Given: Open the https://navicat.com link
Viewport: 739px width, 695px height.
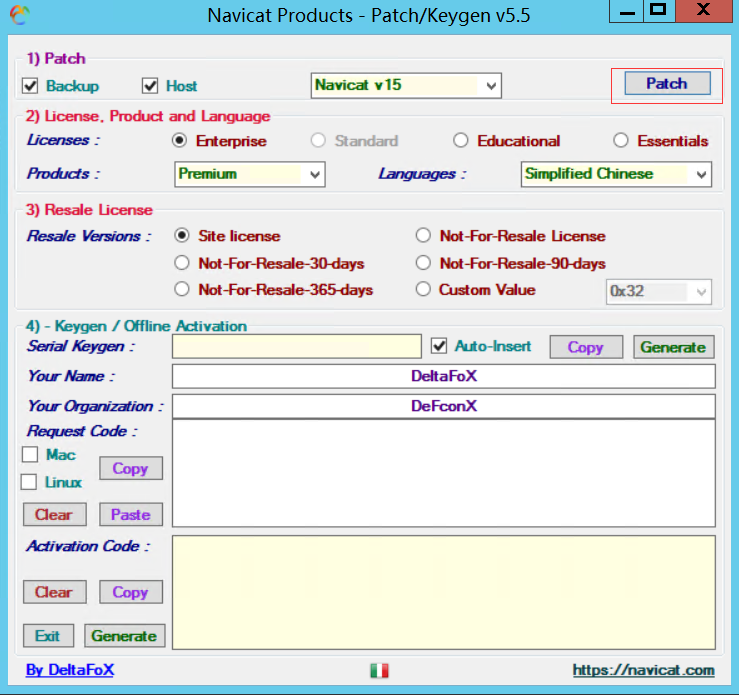Looking at the screenshot, I should tap(644, 670).
